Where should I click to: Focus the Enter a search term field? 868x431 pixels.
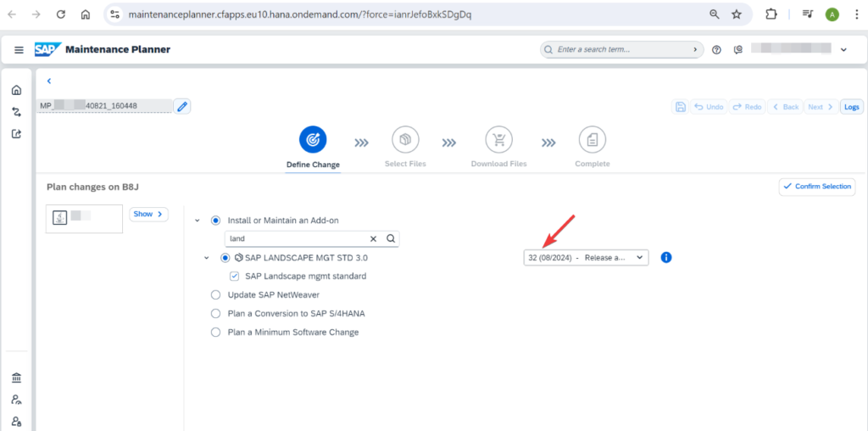point(620,50)
